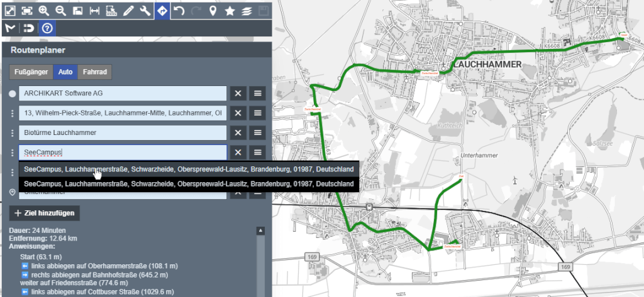Remove the ARCHIKART Software AG waypoint
644x297 pixels.
[x=238, y=94]
